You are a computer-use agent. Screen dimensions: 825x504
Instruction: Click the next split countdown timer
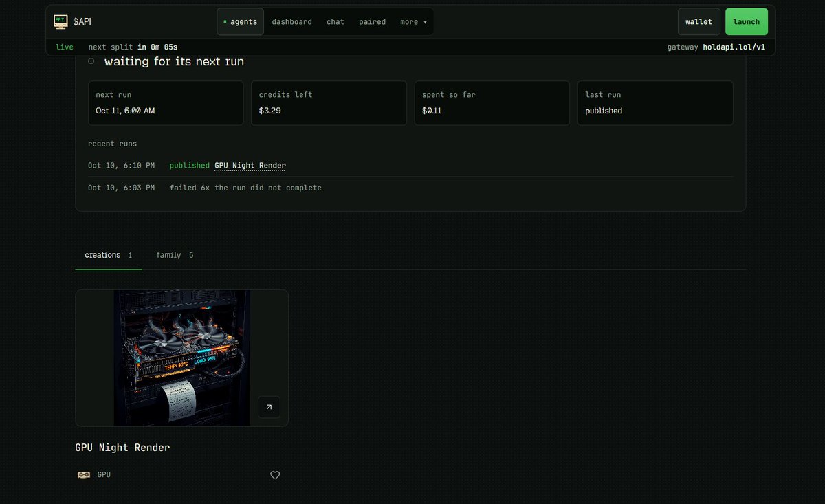pyautogui.click(x=133, y=47)
